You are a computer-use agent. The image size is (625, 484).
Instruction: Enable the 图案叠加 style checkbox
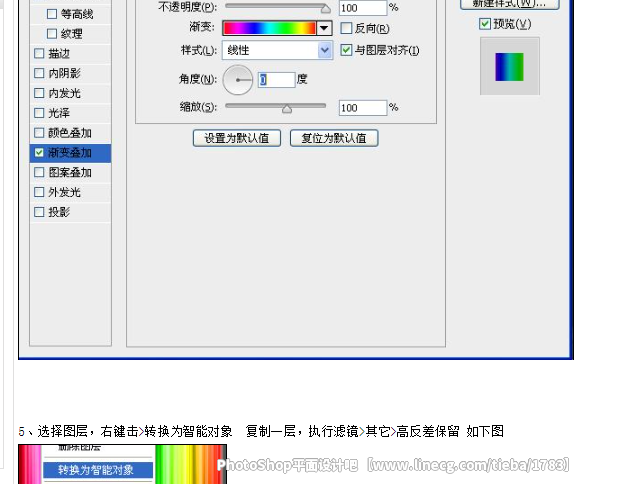(x=39, y=172)
